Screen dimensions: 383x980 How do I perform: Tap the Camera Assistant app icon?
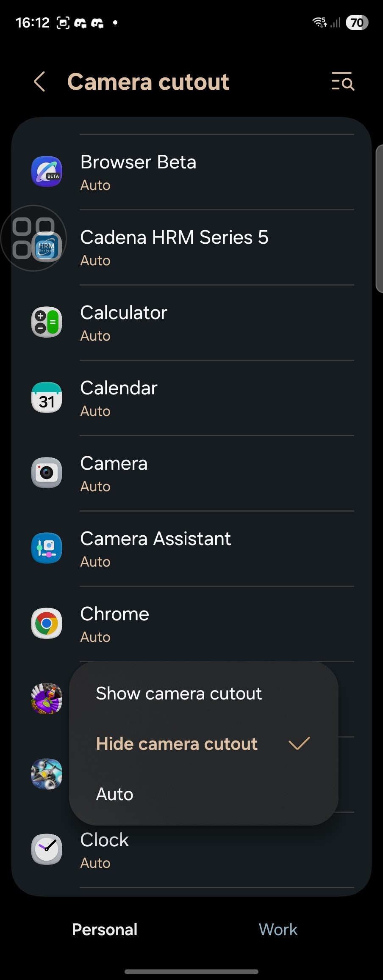pos(47,548)
